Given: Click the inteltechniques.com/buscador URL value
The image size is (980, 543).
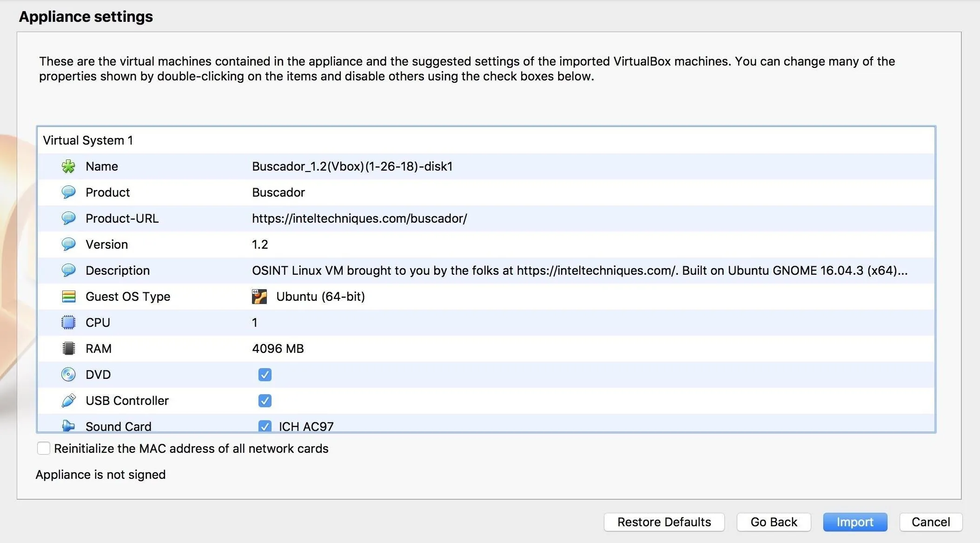Looking at the screenshot, I should tap(359, 219).
